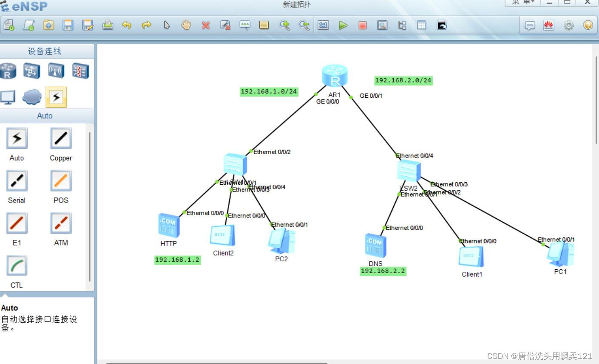Image resolution: width=599 pixels, height=364 pixels.
Task: Choose the ATM cable type
Action: coord(61,223)
